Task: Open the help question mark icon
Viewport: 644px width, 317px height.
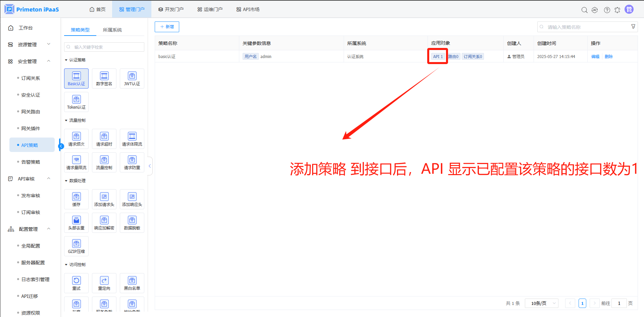Action: point(607,10)
